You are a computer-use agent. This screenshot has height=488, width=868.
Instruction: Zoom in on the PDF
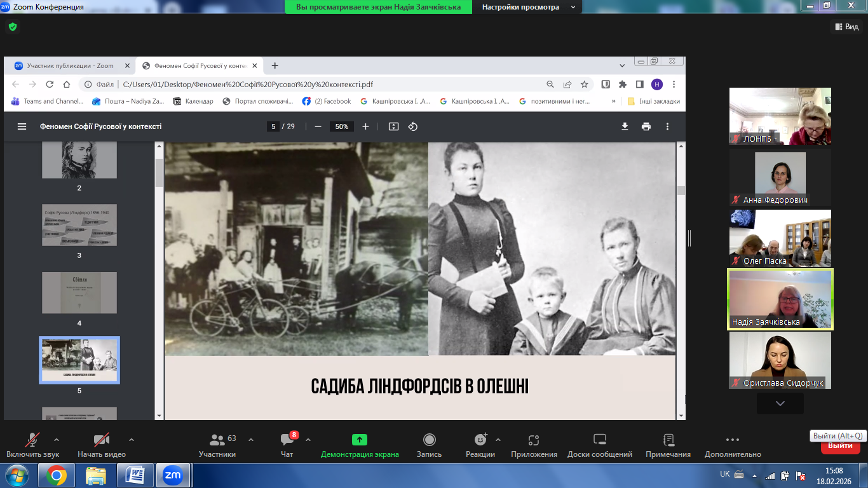point(365,126)
